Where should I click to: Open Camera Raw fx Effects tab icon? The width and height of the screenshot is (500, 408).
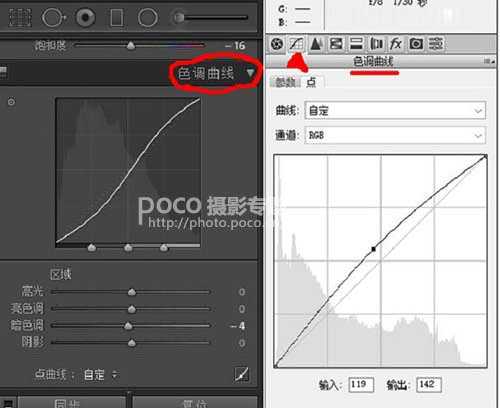[396, 44]
